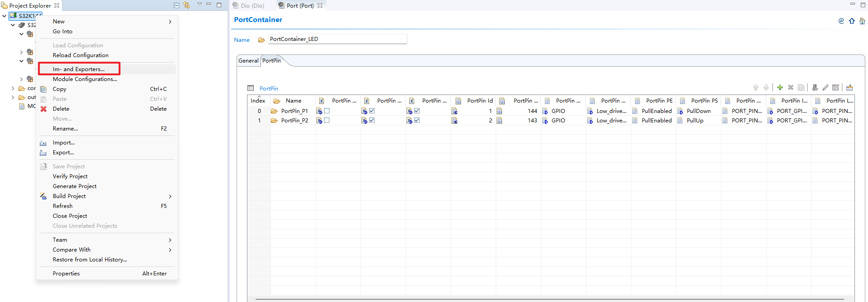Choose Module Configurations... from context menu
This screenshot has height=302, width=868.
(x=85, y=79)
